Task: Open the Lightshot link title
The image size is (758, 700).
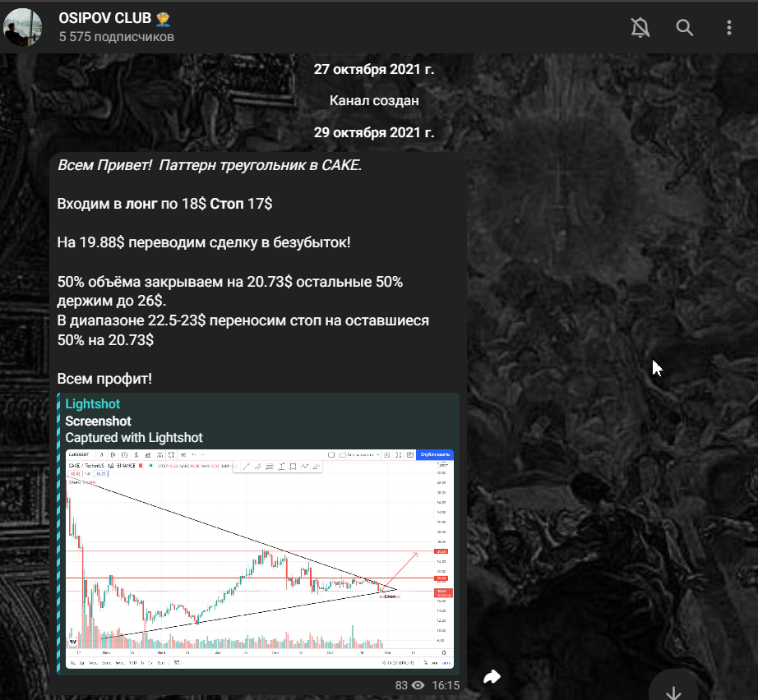Action: (92, 404)
